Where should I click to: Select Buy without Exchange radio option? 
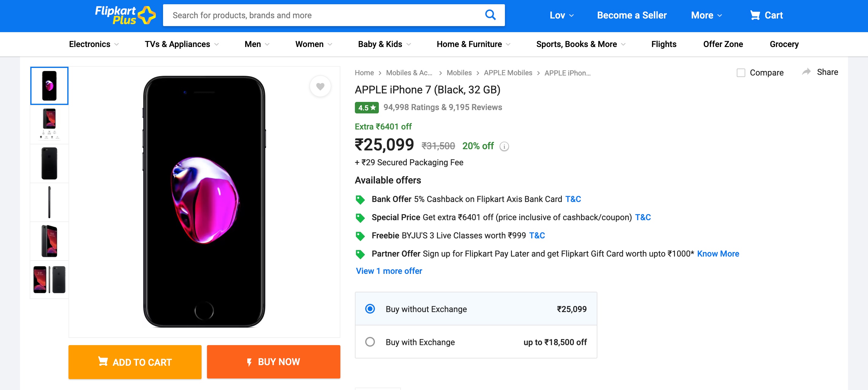[370, 309]
